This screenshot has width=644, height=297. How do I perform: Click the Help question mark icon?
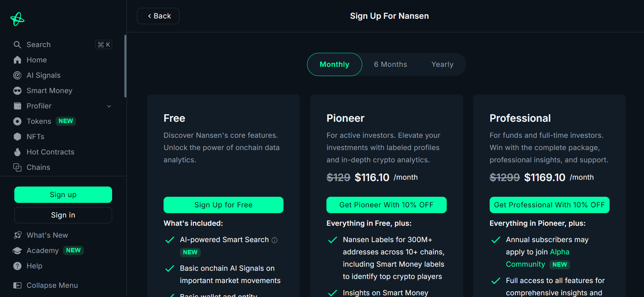tap(17, 266)
